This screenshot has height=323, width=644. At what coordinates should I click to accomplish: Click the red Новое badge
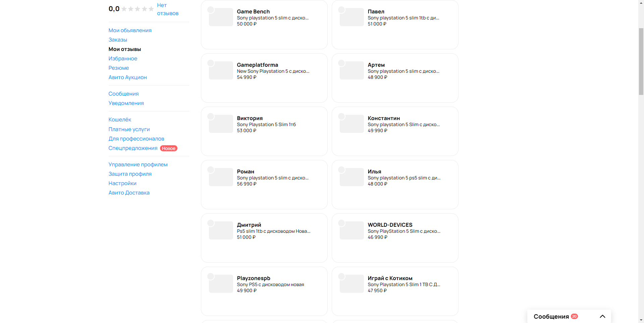[x=169, y=148]
